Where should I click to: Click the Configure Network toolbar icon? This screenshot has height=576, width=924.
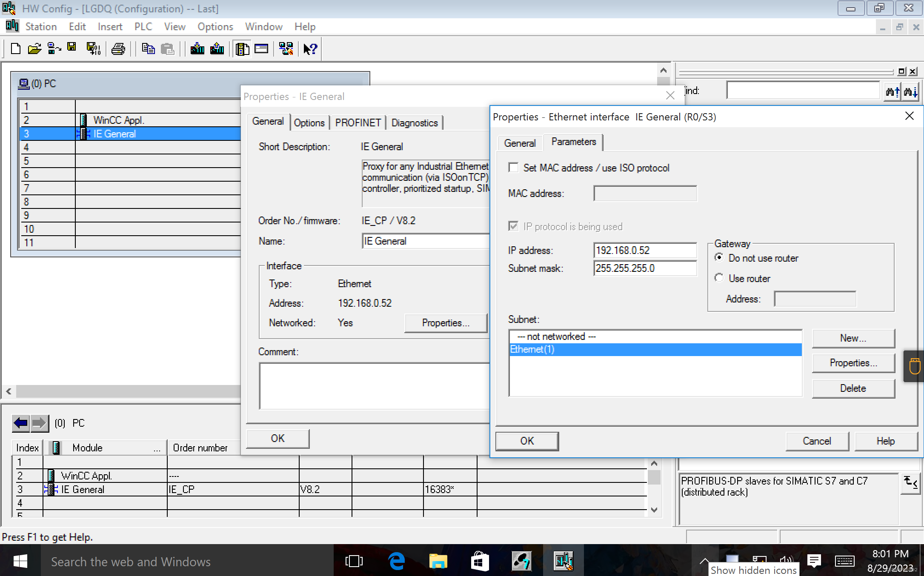(x=286, y=49)
